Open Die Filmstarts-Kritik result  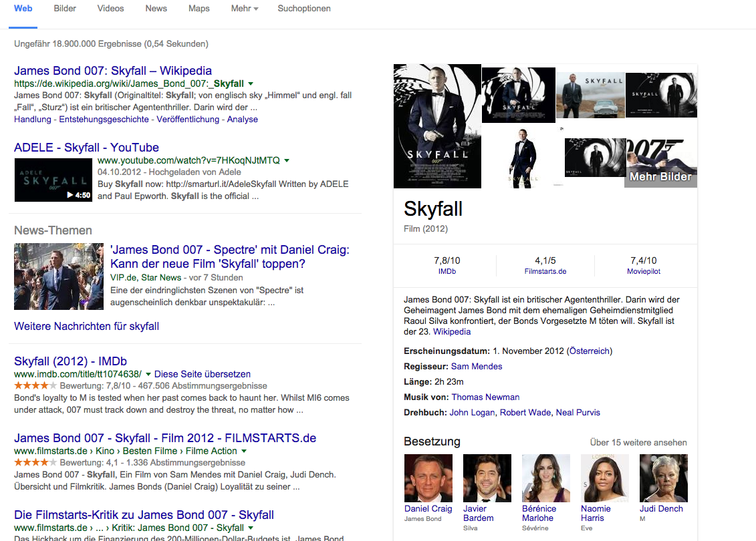pyautogui.click(x=144, y=515)
